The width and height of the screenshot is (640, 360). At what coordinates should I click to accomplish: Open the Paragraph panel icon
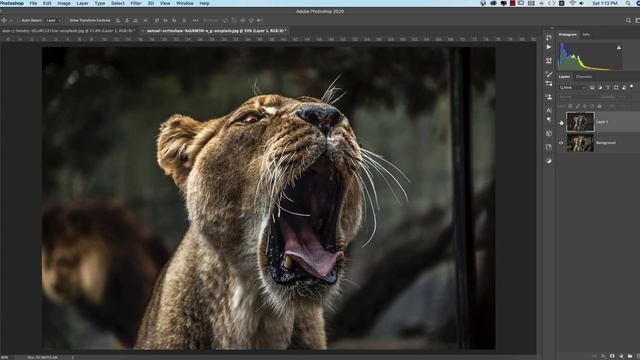[549, 120]
